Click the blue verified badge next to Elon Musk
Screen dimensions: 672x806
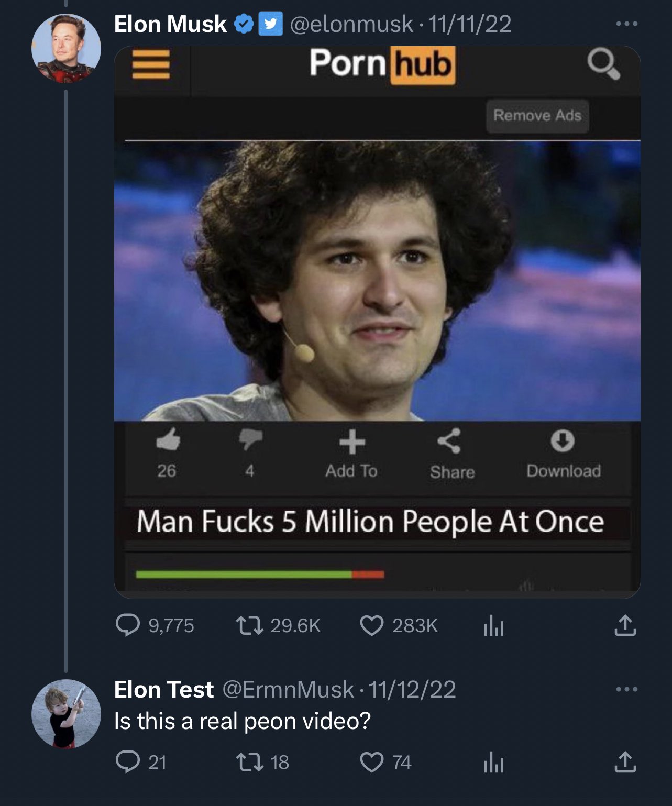click(244, 24)
